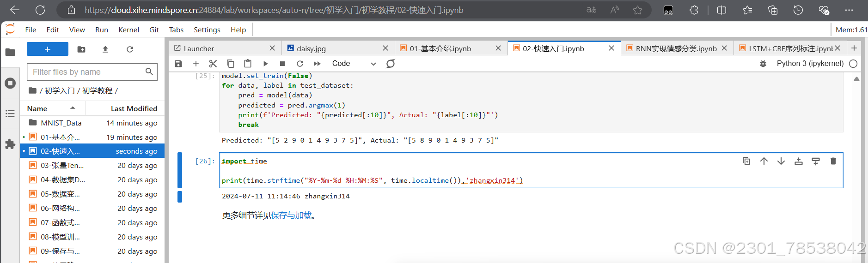This screenshot has height=263, width=868.
Task: Switch to the Launcher tab
Action: 225,48
